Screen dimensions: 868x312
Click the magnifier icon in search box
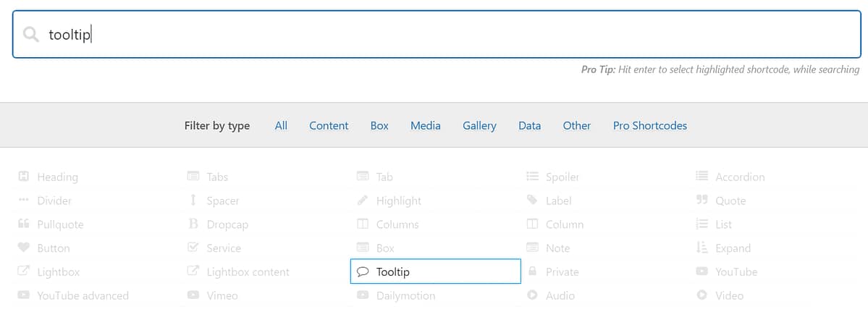click(31, 35)
